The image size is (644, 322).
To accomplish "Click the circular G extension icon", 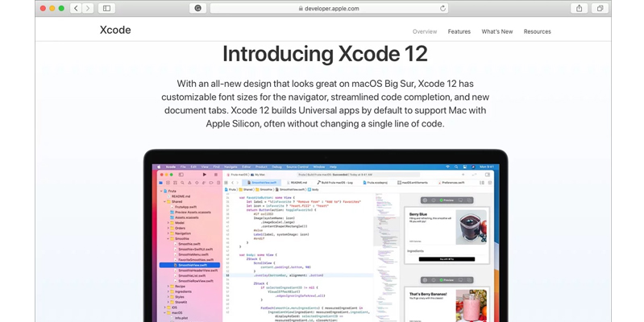I will pyautogui.click(x=197, y=8).
